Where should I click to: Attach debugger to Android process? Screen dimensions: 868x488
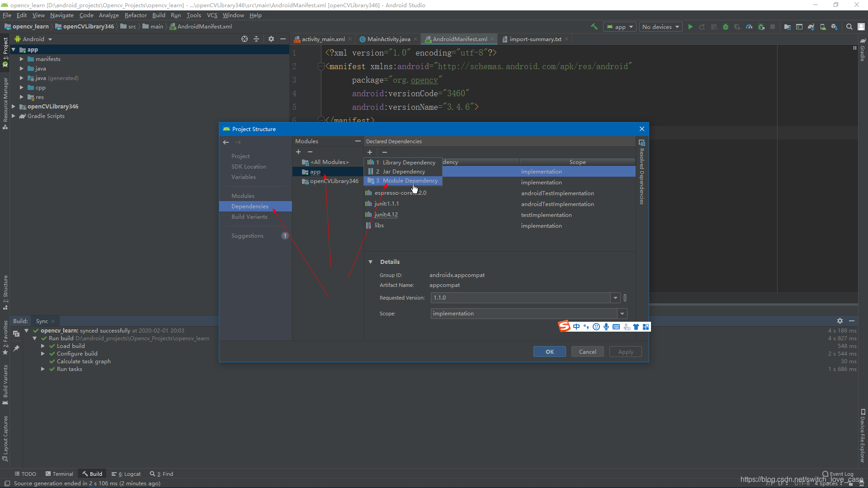click(761, 27)
